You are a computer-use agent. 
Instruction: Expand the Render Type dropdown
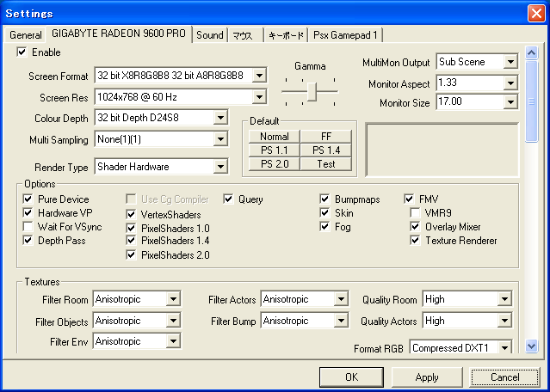[220, 166]
